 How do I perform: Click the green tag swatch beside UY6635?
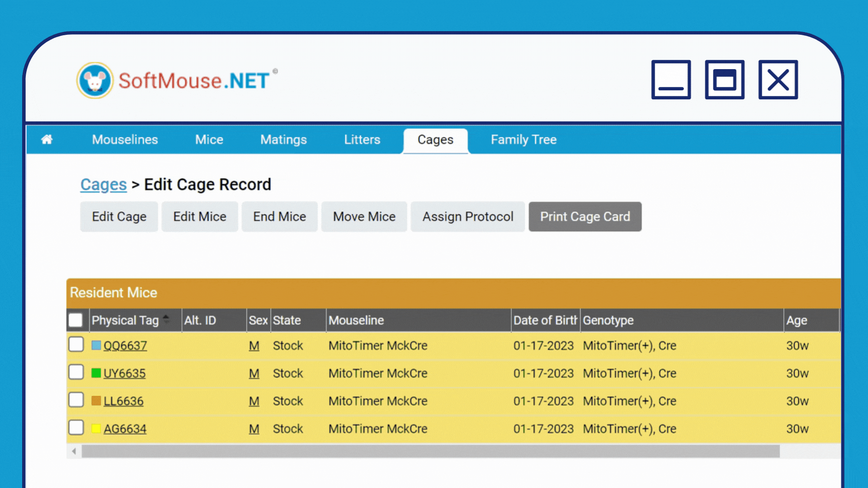[x=96, y=372]
